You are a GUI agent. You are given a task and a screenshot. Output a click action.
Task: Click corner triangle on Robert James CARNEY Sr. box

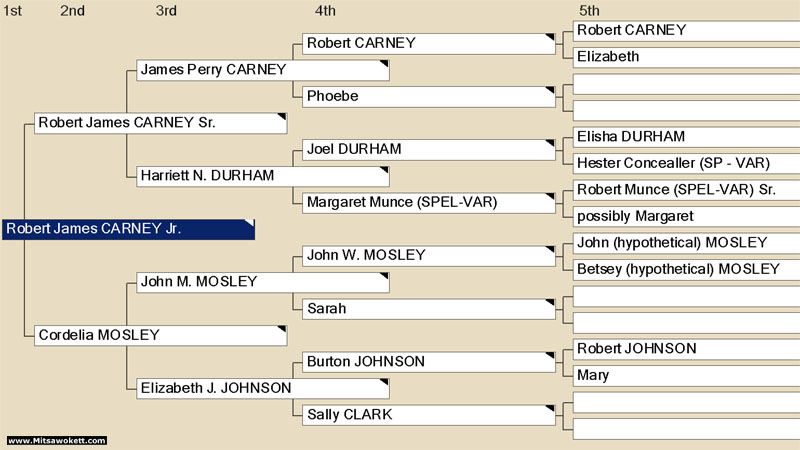[x=282, y=117]
